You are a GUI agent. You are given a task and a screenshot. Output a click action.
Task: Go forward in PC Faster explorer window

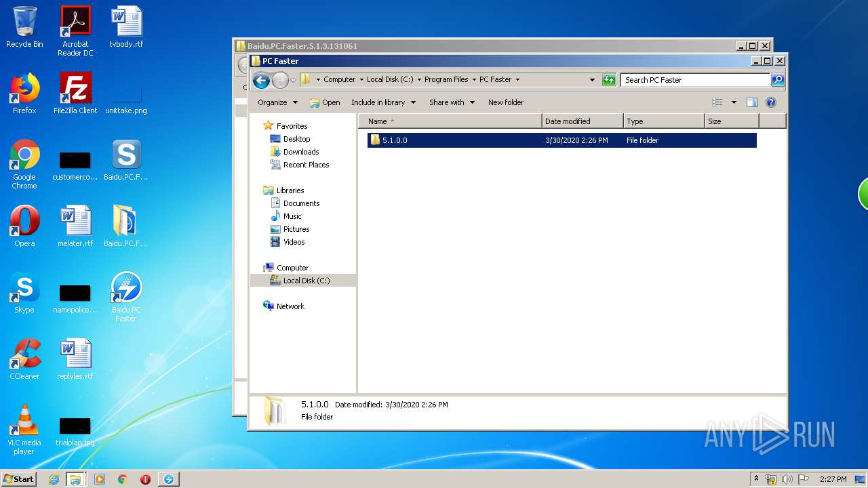[280, 81]
